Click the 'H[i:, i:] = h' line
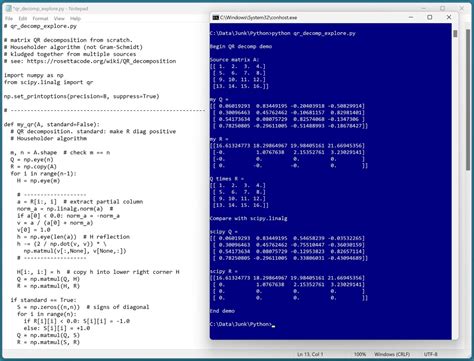Image resolution: width=474 pixels, height=361 pixels. [x=98, y=272]
